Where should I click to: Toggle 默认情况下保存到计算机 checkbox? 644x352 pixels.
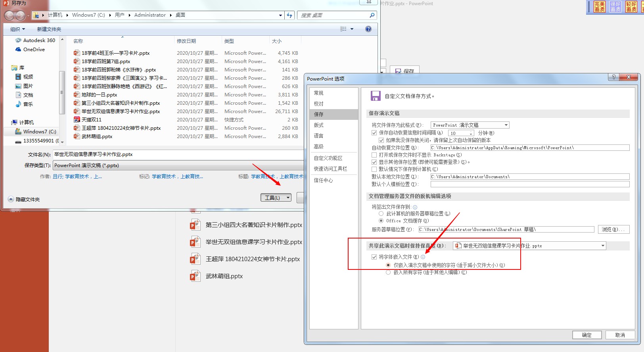click(374, 169)
